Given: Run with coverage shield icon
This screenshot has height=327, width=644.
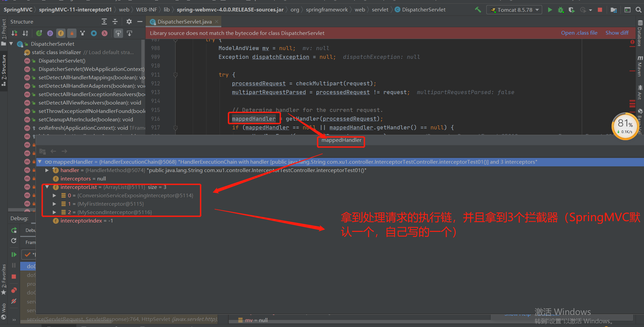Looking at the screenshot, I should (x=571, y=10).
